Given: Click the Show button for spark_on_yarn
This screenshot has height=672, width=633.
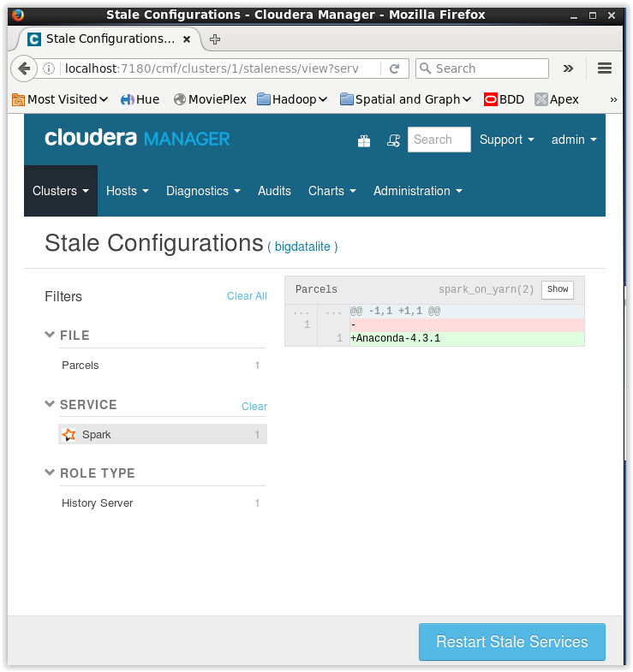Looking at the screenshot, I should pos(557,289).
